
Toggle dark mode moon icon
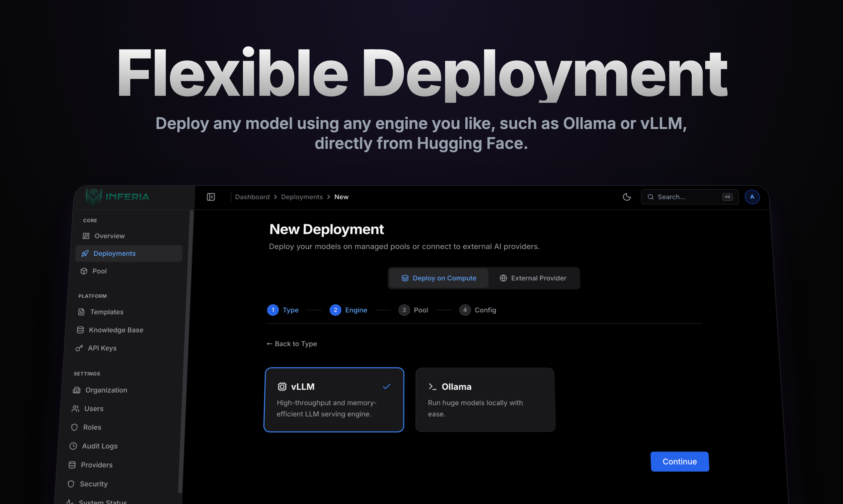(627, 197)
